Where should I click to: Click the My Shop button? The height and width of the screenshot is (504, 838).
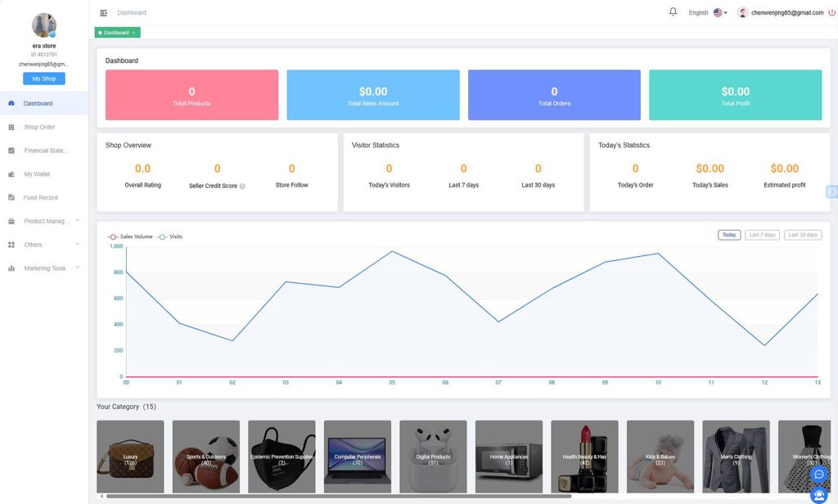pos(43,78)
